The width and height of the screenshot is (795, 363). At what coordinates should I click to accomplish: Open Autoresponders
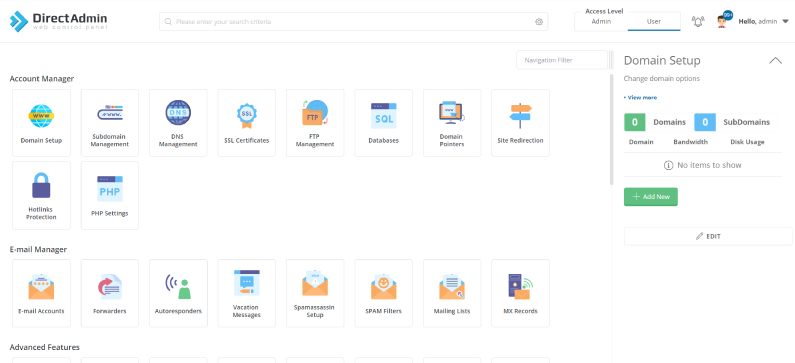[178, 293]
